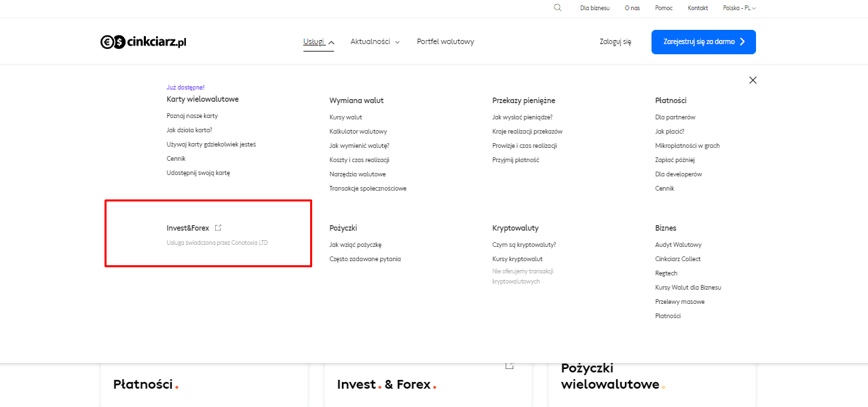Open Kursy kryptowalut
The width and height of the screenshot is (868, 407).
coord(517,259)
